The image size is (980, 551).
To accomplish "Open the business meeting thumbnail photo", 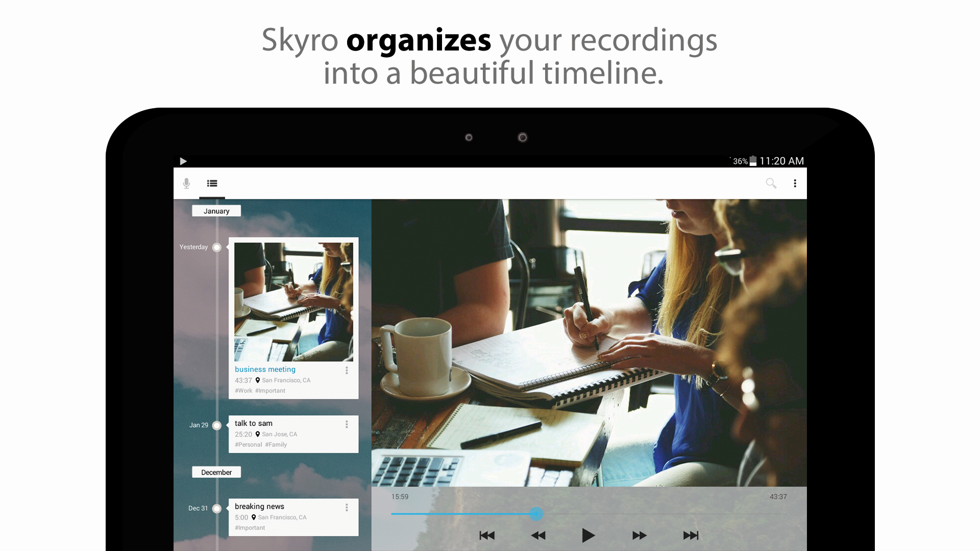I will pyautogui.click(x=293, y=302).
